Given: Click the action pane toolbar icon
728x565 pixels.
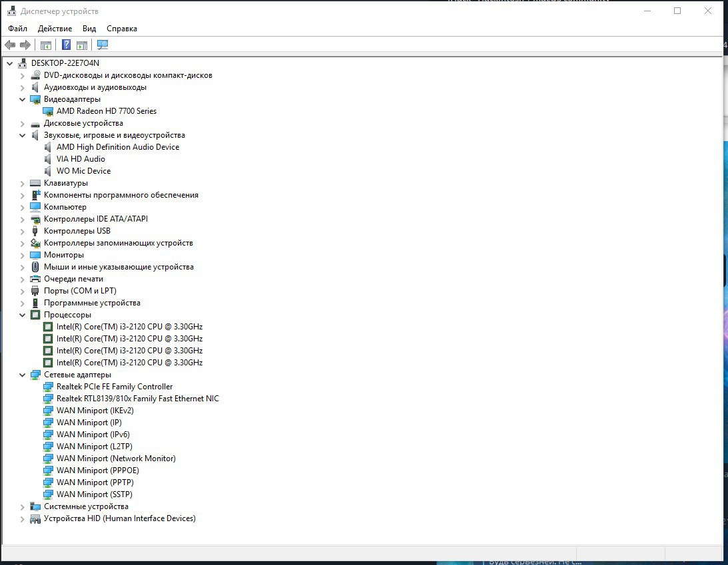Looking at the screenshot, I should point(82,45).
